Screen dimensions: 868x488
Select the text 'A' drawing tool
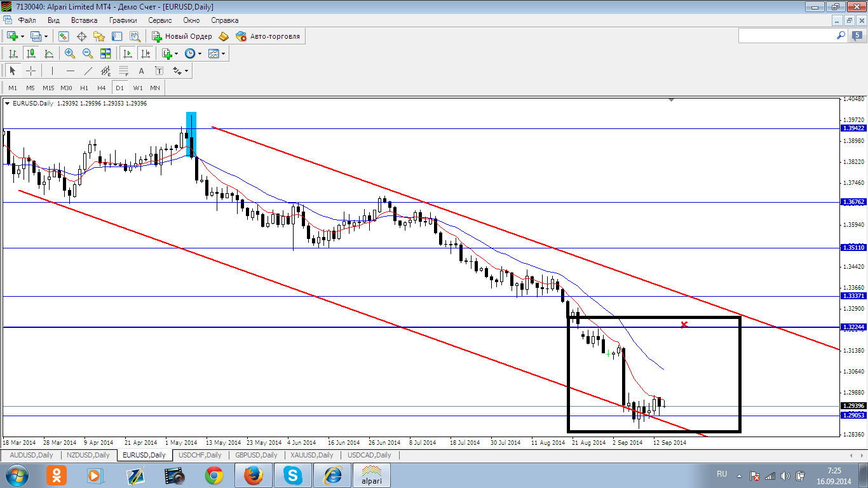coord(141,71)
